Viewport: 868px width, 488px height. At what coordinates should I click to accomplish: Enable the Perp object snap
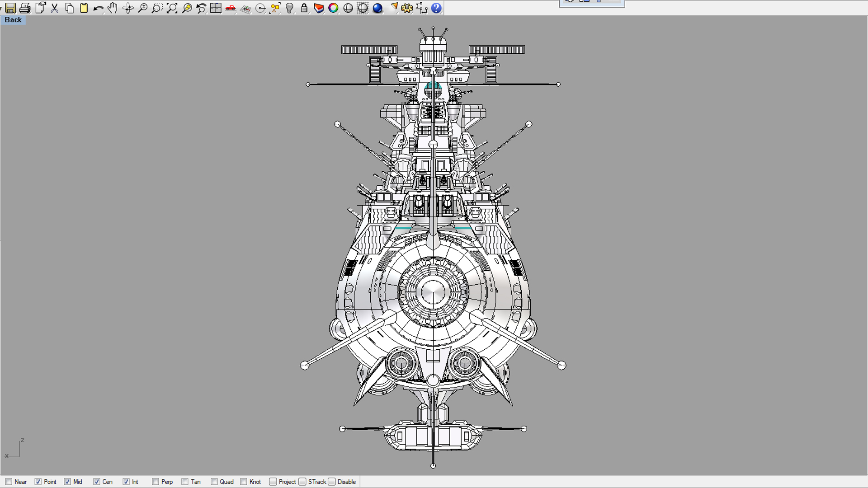(x=156, y=482)
